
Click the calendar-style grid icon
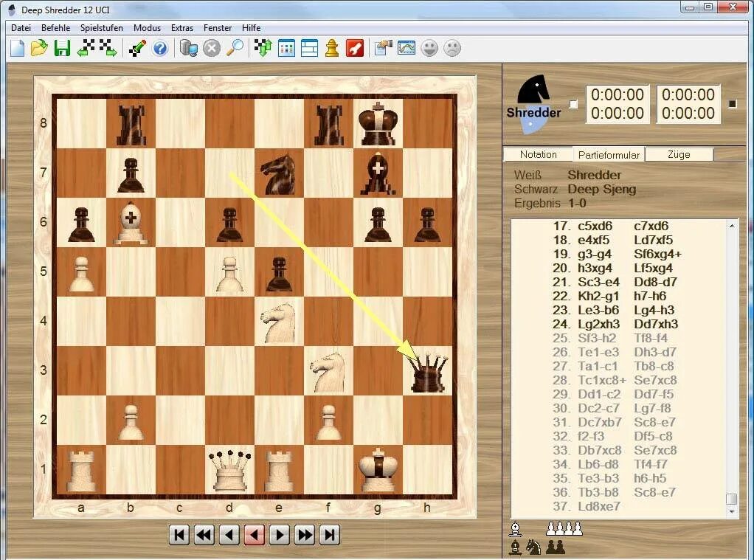point(286,48)
